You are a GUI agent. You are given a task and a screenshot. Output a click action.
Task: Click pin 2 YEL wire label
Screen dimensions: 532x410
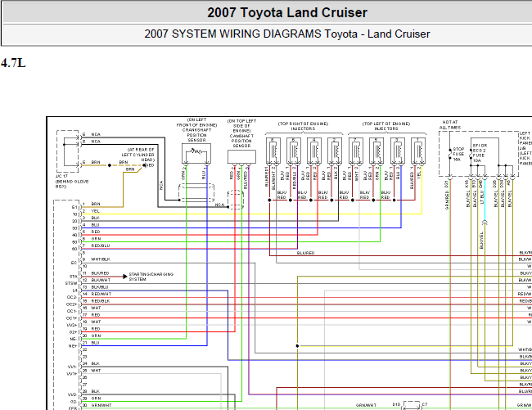point(96,211)
